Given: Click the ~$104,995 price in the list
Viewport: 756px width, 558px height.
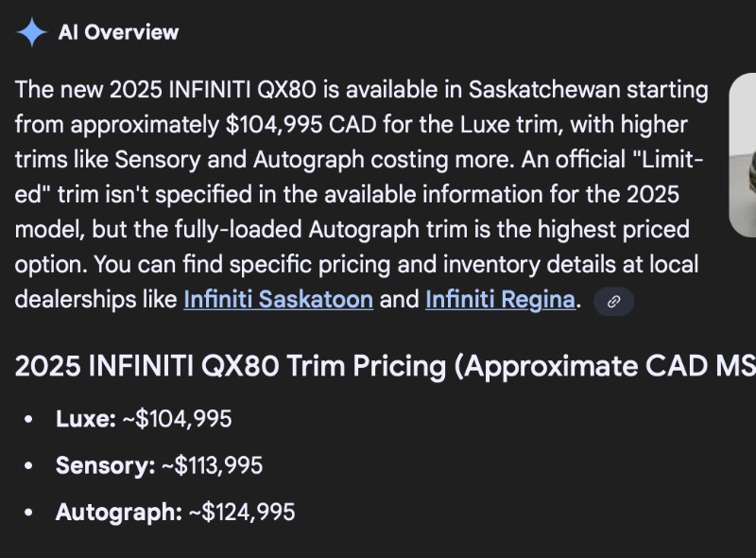Looking at the screenshot, I should coord(178,418).
